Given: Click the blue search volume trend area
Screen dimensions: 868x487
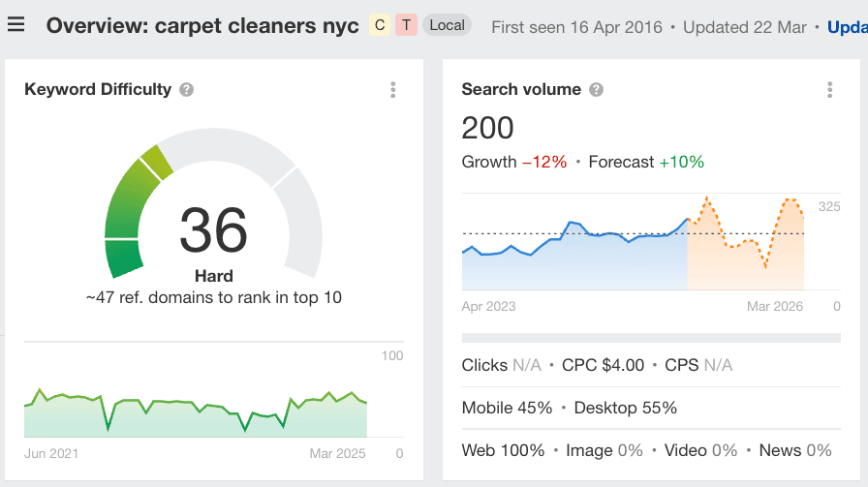Looking at the screenshot, I should point(572,261).
